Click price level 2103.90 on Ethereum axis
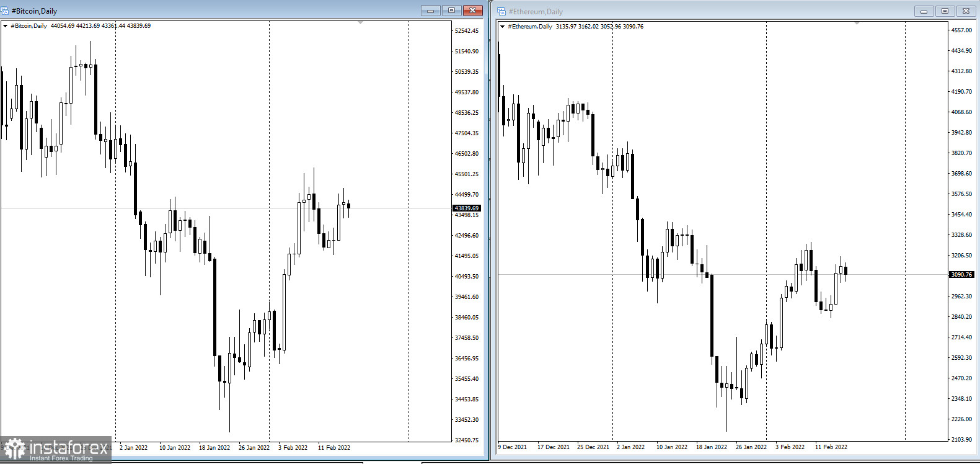 click(961, 440)
